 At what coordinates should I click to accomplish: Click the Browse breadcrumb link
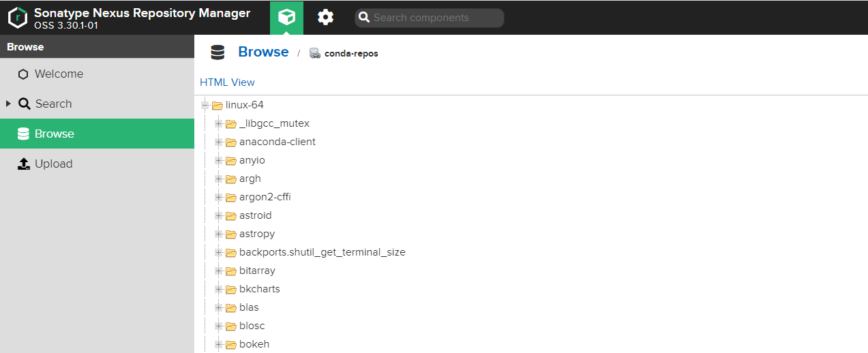coord(263,52)
